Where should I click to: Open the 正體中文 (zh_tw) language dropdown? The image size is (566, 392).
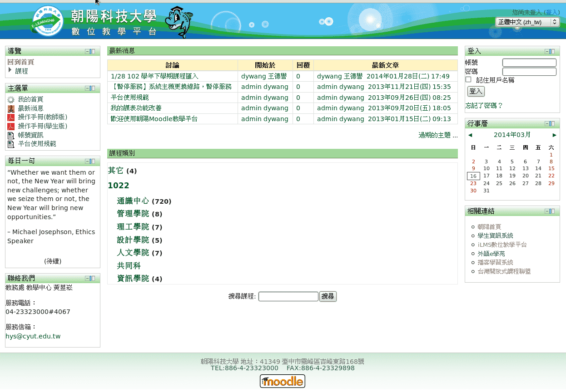tap(527, 22)
